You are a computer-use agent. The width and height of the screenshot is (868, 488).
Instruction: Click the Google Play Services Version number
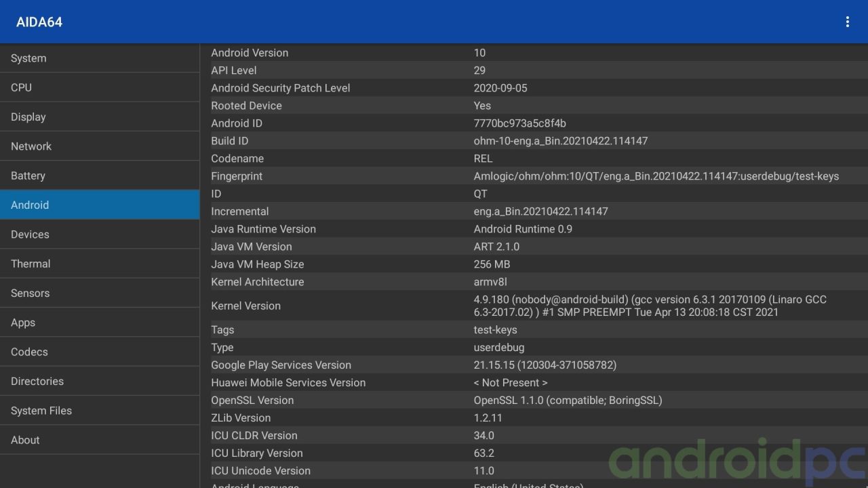[x=545, y=365]
